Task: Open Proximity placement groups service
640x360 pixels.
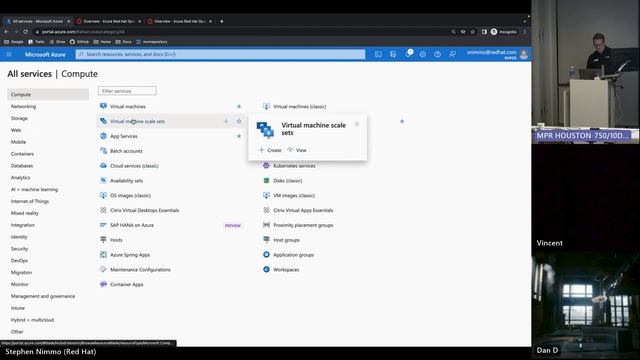Action: 303,225
